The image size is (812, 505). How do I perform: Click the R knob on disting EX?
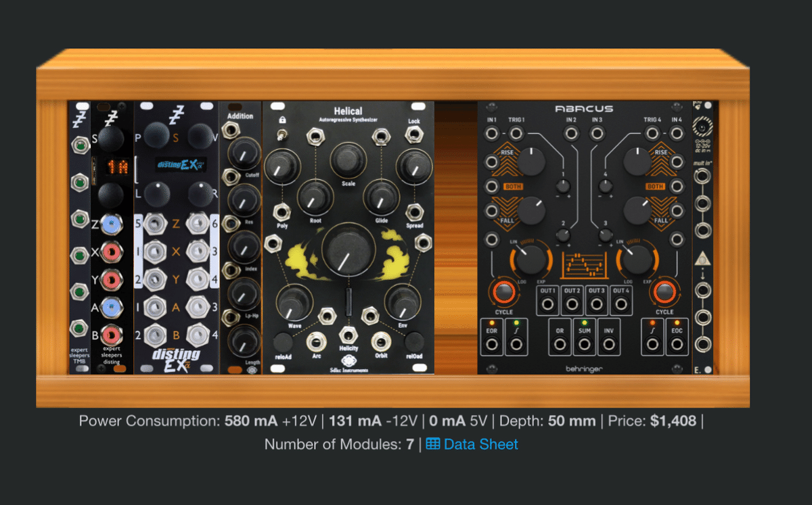pos(200,194)
